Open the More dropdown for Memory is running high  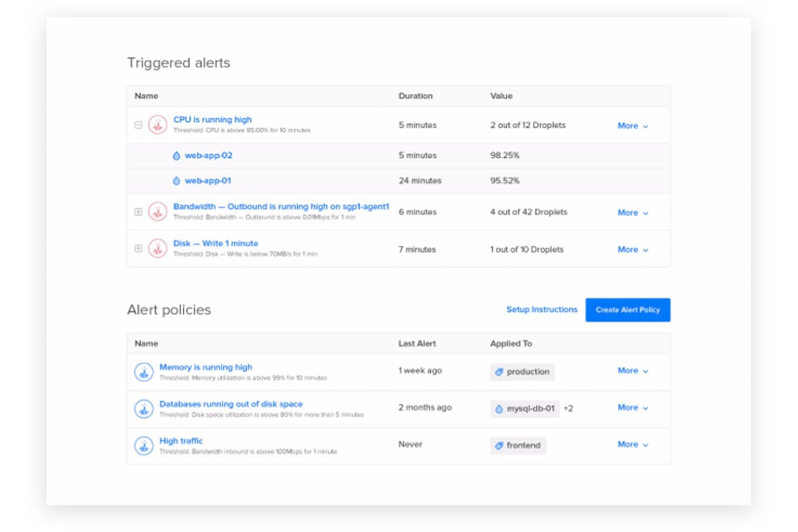[x=633, y=371]
